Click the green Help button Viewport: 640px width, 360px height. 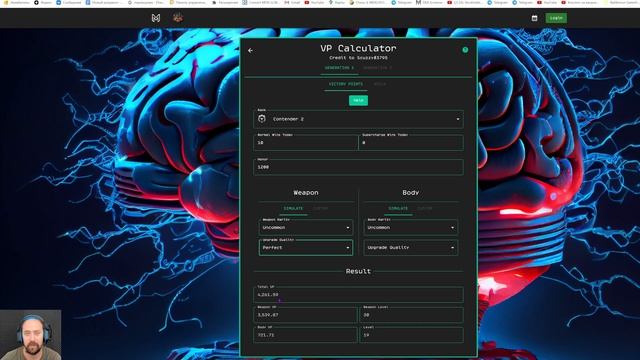pos(358,100)
